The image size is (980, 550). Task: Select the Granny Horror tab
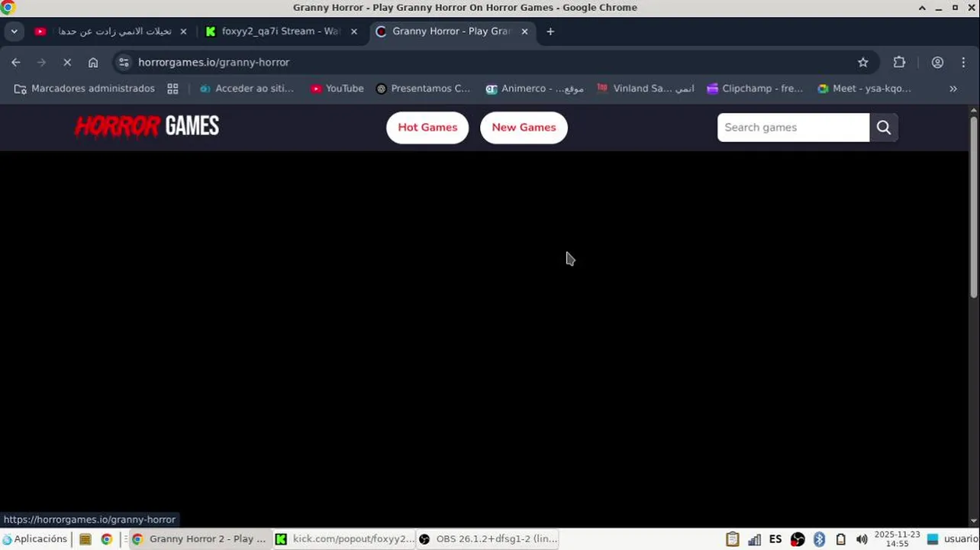(x=452, y=31)
